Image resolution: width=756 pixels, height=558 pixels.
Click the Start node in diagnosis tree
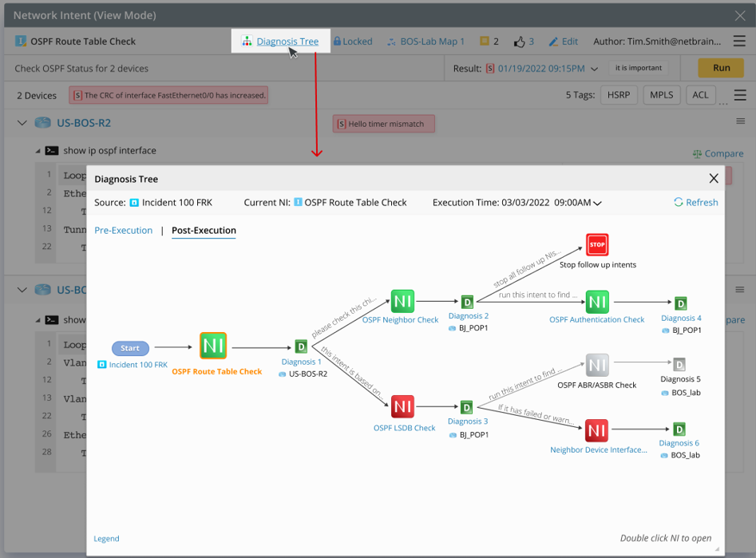(x=130, y=348)
